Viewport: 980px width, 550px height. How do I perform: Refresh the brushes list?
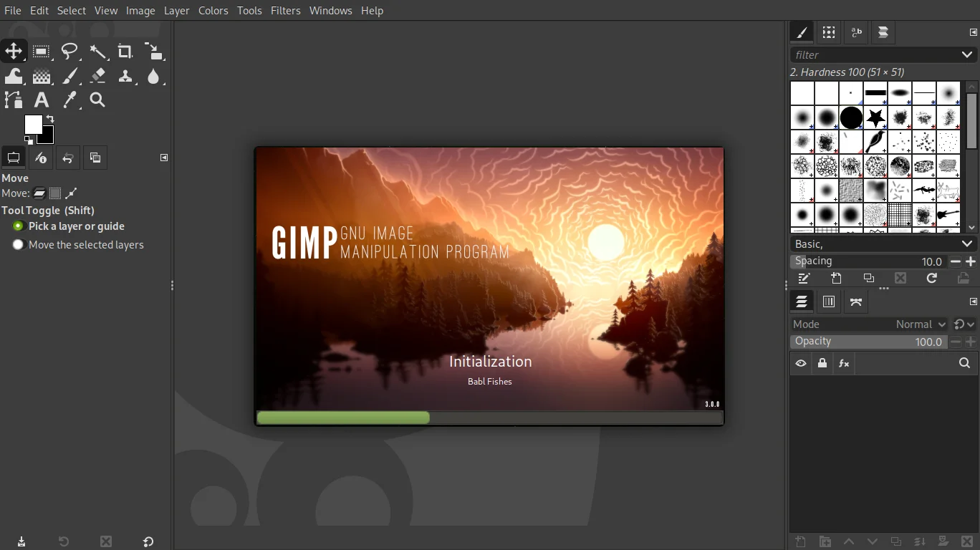point(931,279)
